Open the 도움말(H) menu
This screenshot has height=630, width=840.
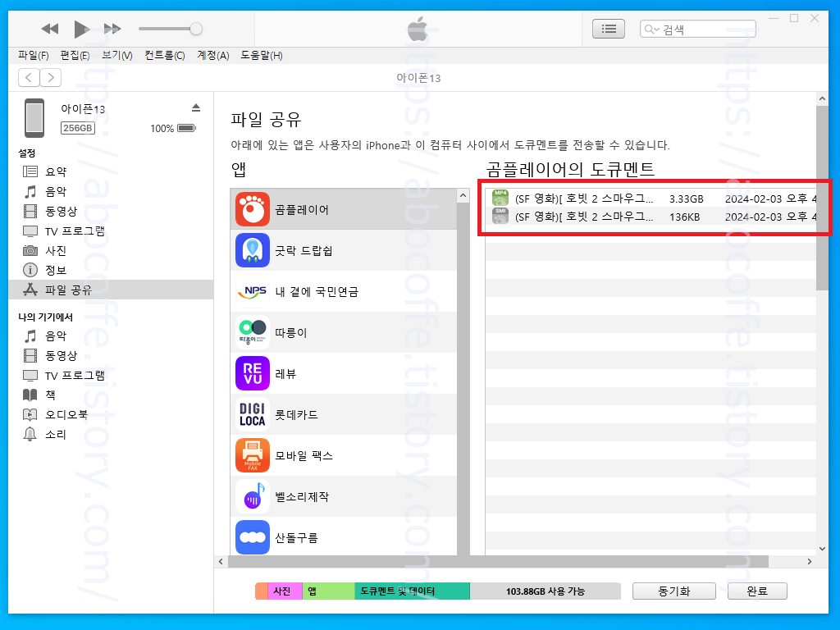262,56
